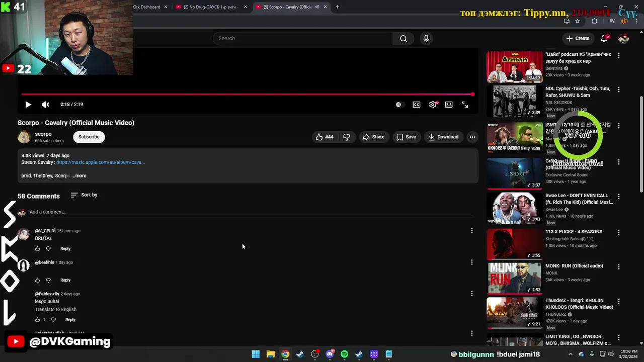Switch to theater mode
Viewport: 644px width, 362px height.
click(449, 105)
